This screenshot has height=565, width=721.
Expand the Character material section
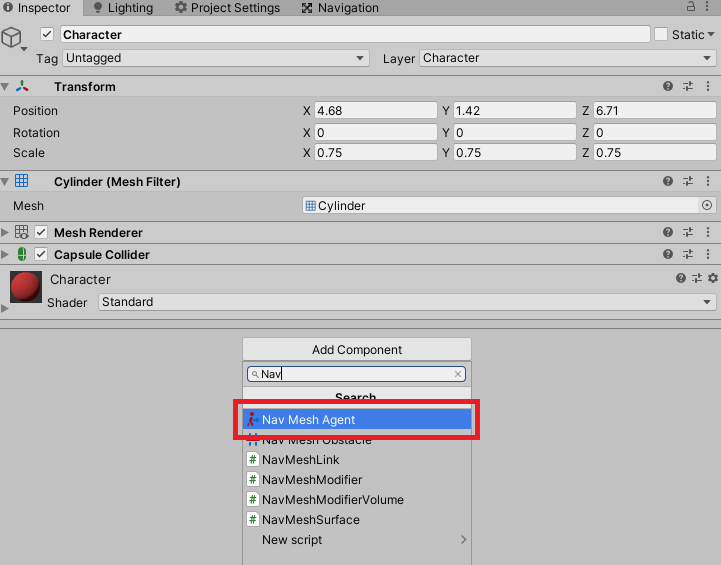coord(5,308)
